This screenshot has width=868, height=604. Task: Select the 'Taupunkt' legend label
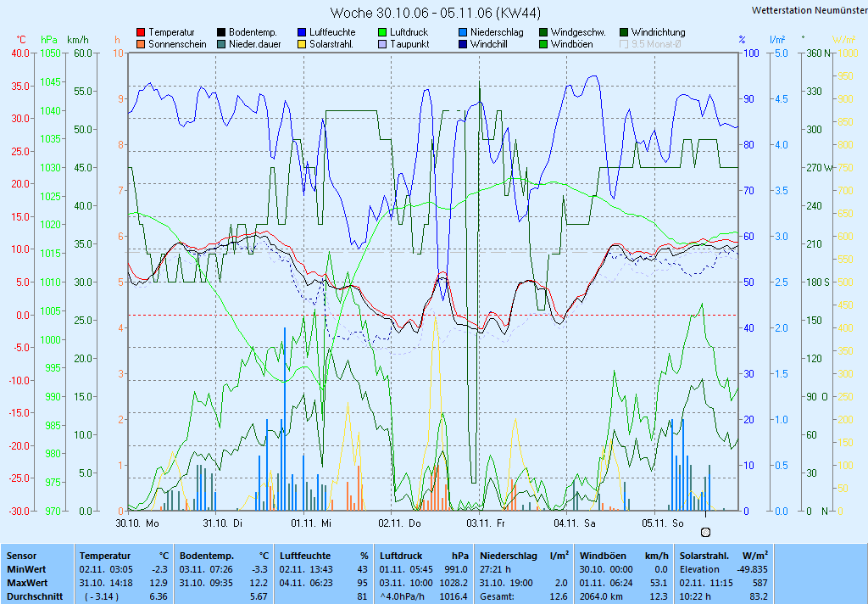(409, 44)
